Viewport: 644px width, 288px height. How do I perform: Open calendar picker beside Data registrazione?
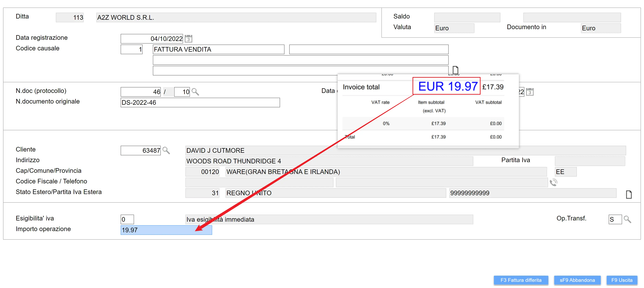point(189,39)
